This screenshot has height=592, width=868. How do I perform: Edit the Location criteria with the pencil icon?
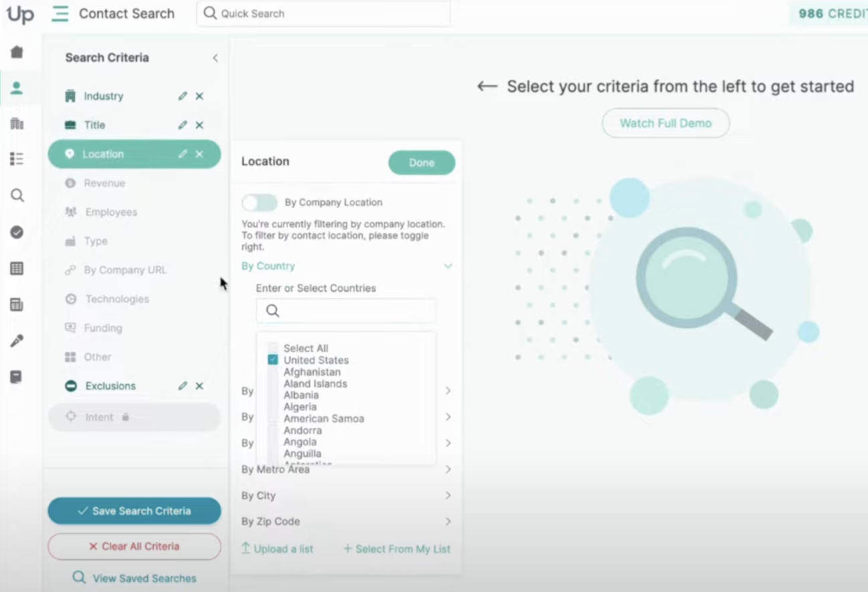click(x=183, y=154)
